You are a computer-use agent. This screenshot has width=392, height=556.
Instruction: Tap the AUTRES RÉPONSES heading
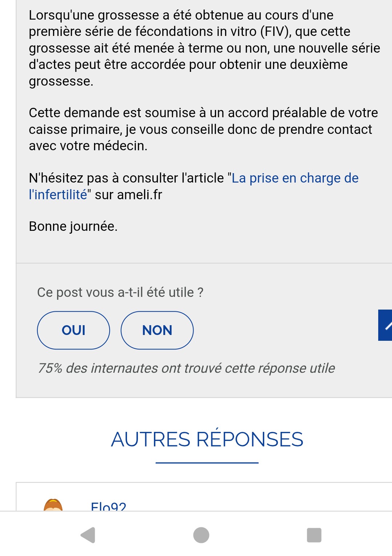tap(207, 439)
